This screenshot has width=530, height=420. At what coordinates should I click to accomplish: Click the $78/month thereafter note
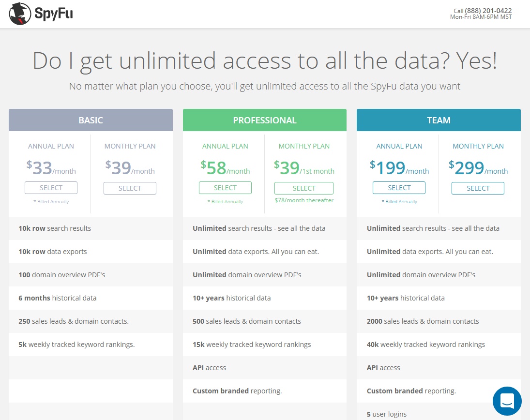click(x=304, y=200)
